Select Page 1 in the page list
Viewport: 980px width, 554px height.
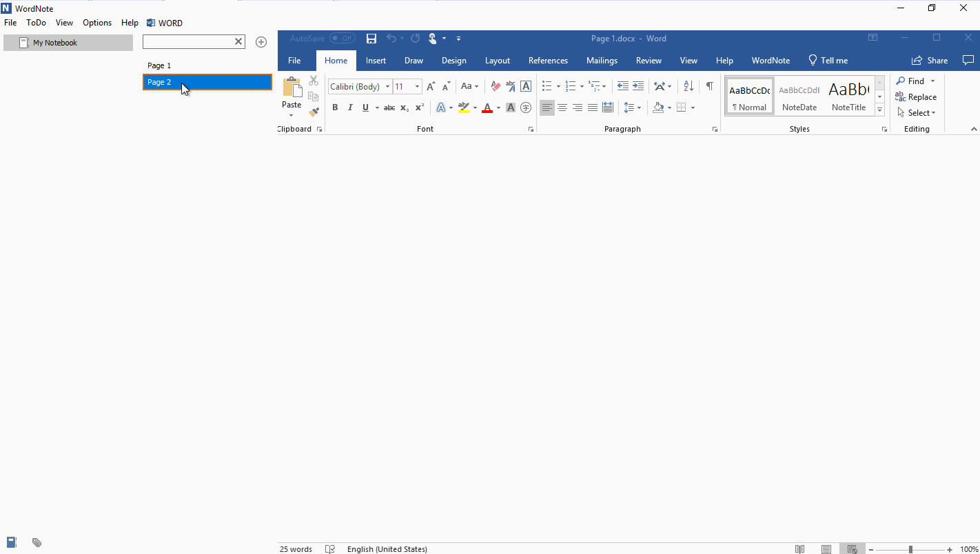click(159, 65)
